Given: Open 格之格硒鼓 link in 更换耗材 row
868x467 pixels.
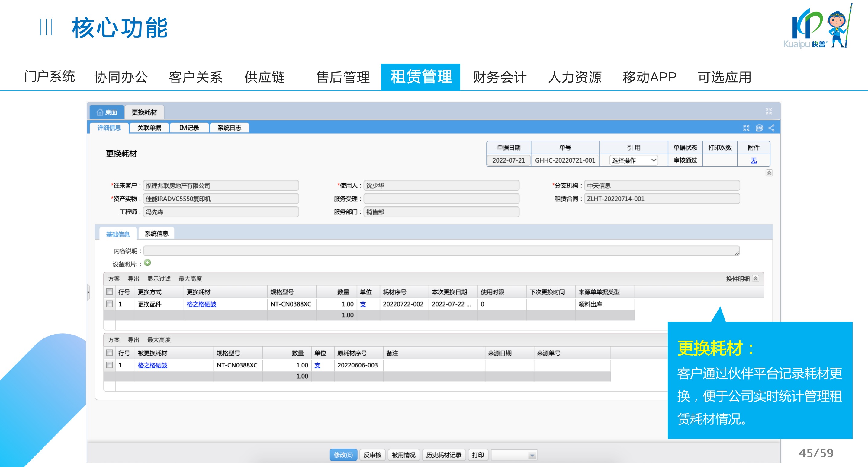Looking at the screenshot, I should [201, 304].
